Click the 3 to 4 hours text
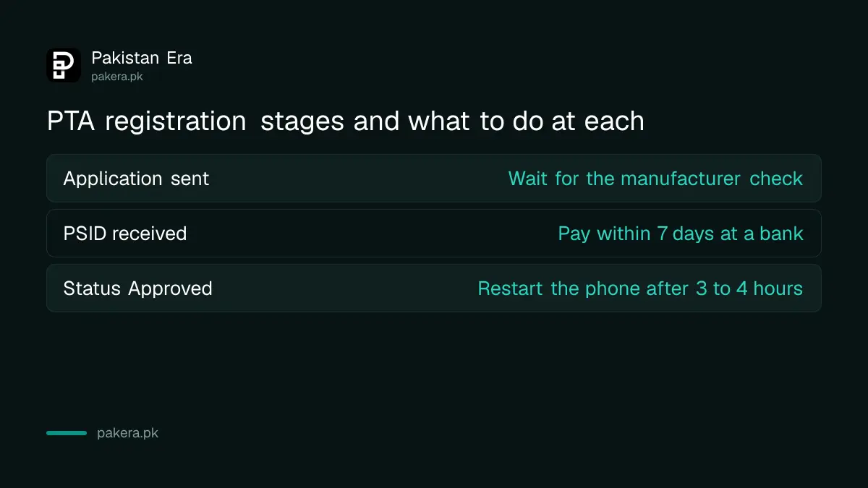The width and height of the screenshot is (868, 488). (749, 288)
